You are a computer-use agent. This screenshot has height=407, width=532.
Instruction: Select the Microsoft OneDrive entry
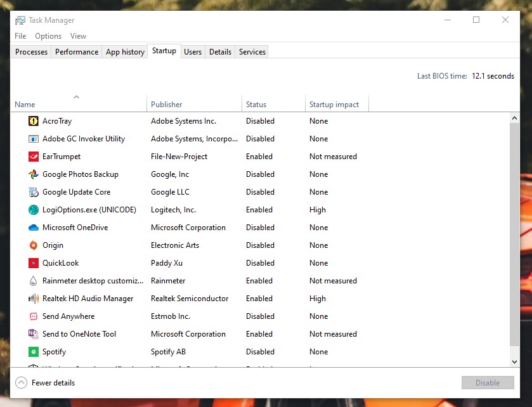click(75, 228)
